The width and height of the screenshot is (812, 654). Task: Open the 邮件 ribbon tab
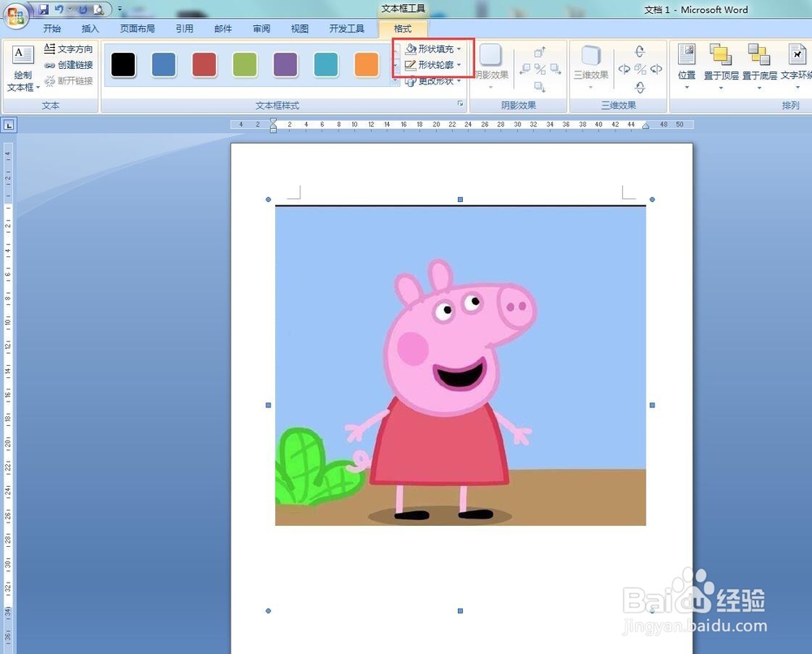223,28
